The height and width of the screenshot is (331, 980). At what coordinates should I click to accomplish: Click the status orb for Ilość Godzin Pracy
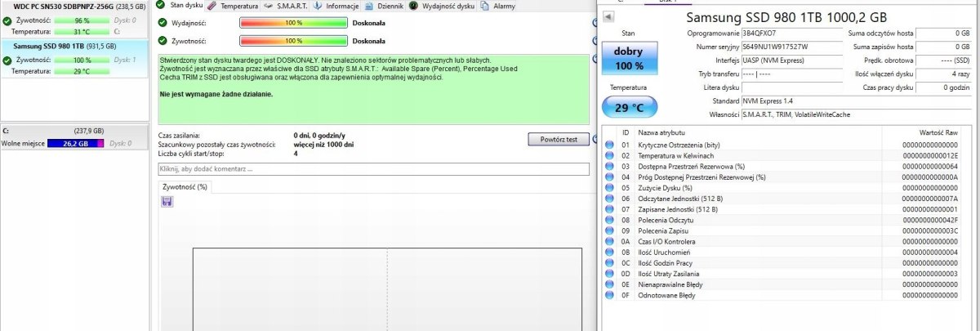pos(609,262)
